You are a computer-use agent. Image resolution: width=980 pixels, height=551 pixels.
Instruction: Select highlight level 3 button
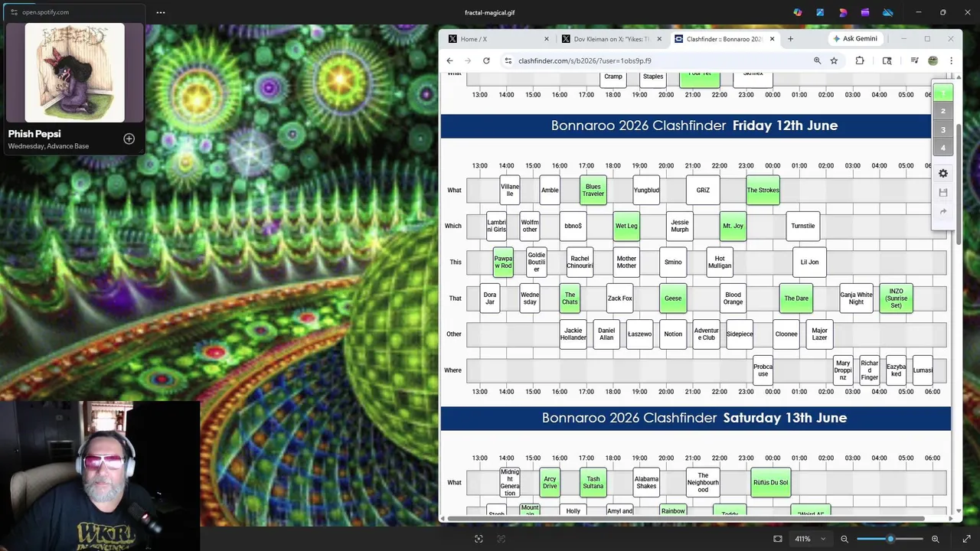pos(943,129)
